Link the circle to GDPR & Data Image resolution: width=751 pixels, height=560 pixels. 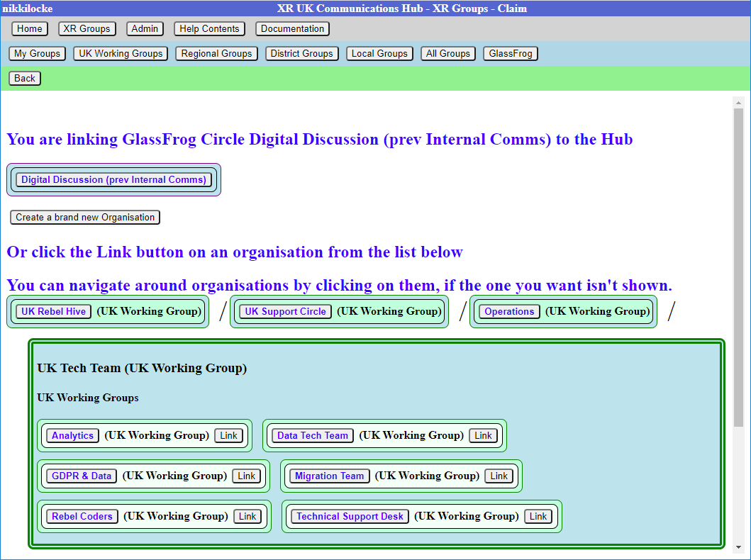pos(246,476)
